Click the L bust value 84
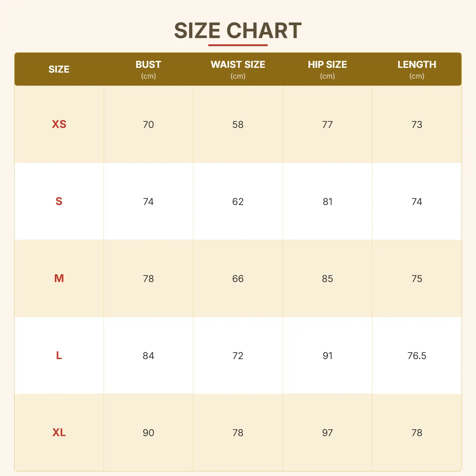The height and width of the screenshot is (476, 476). [x=148, y=356]
